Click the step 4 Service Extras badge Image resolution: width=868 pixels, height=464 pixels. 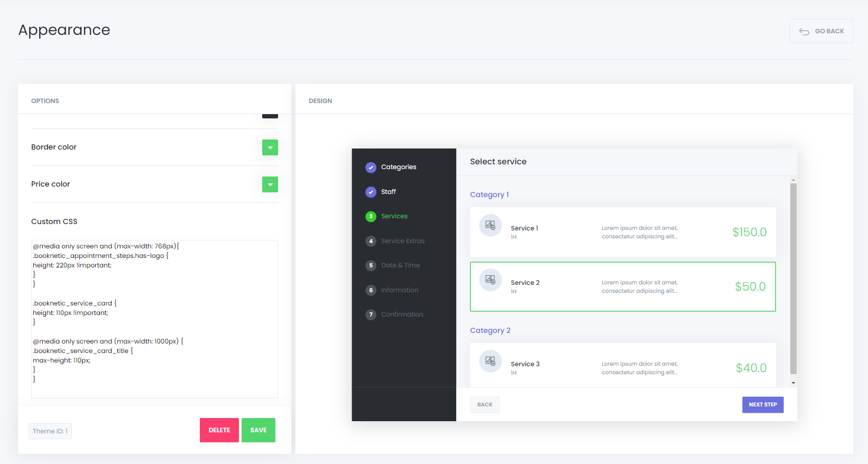click(x=371, y=241)
